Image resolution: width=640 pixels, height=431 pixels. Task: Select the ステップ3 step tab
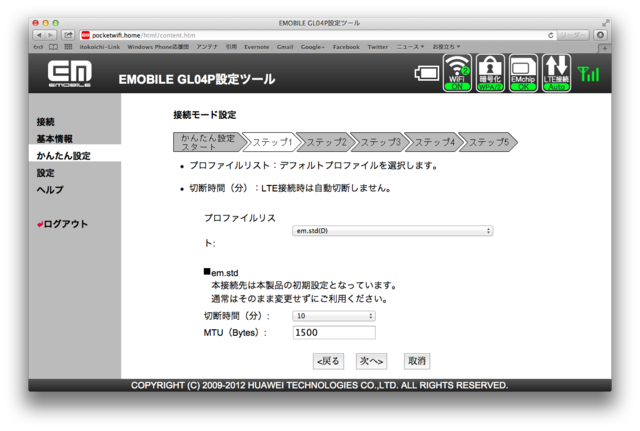coord(380,142)
